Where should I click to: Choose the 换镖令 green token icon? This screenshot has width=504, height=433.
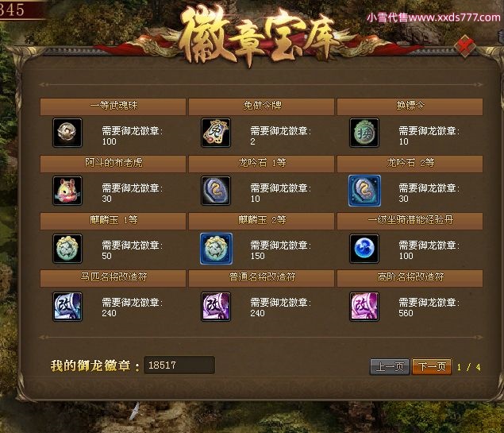[364, 133]
